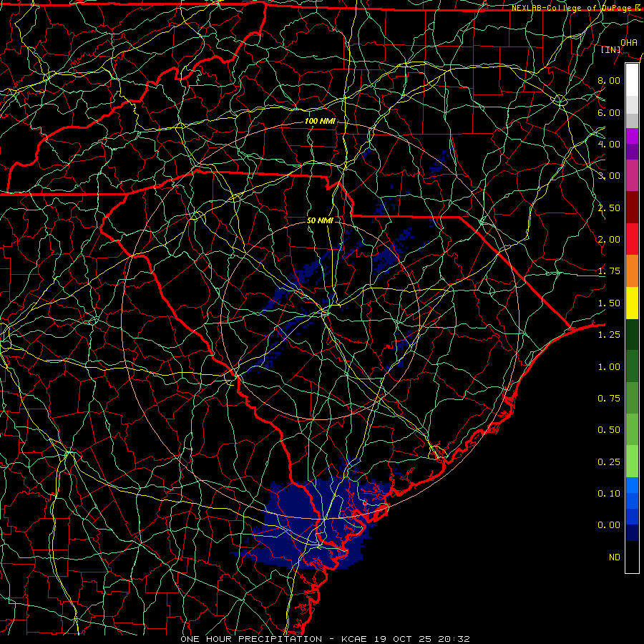
Task: Pick the magenta legend swatch
Action: (x=632, y=136)
